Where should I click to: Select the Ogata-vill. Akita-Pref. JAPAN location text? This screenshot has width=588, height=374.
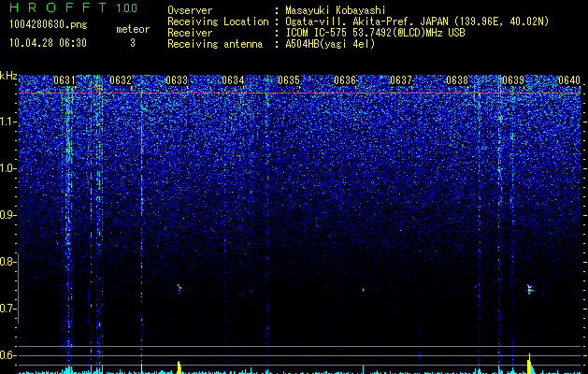(x=417, y=22)
